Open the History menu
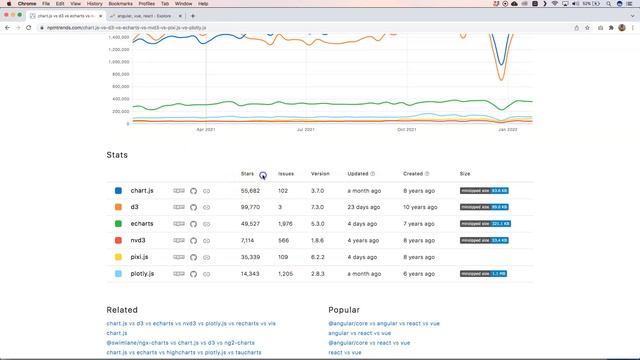640x360 pixels. click(x=94, y=4)
